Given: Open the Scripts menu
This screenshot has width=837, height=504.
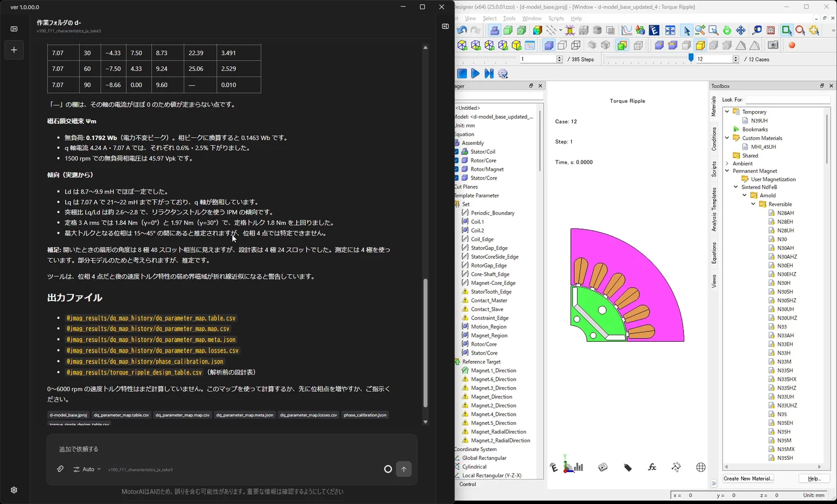Looking at the screenshot, I should point(556,19).
